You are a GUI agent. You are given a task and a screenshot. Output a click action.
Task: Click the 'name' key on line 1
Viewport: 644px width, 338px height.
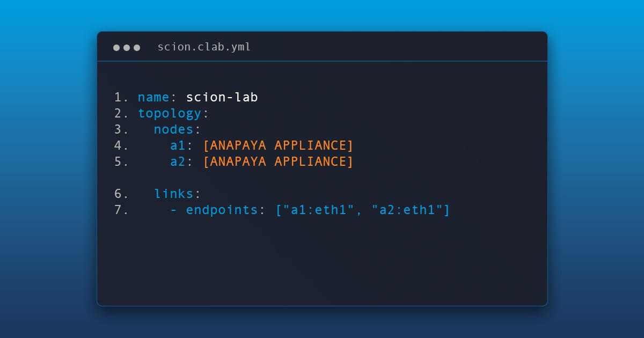click(153, 98)
